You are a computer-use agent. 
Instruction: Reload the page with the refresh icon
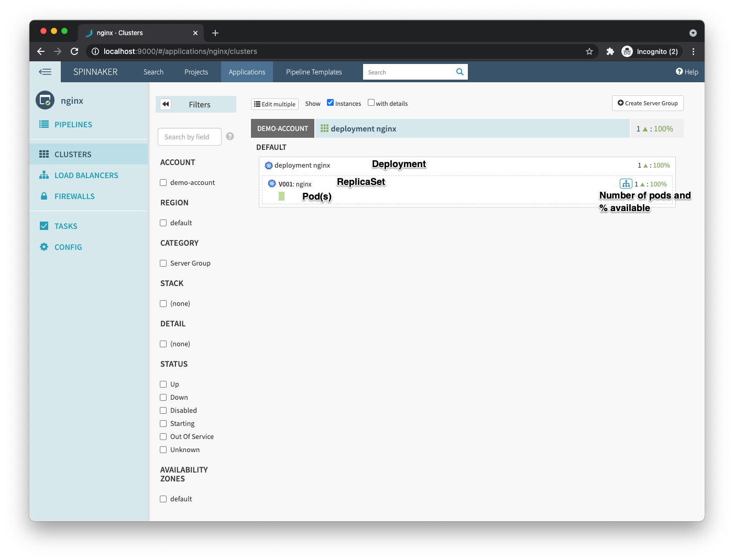74,51
